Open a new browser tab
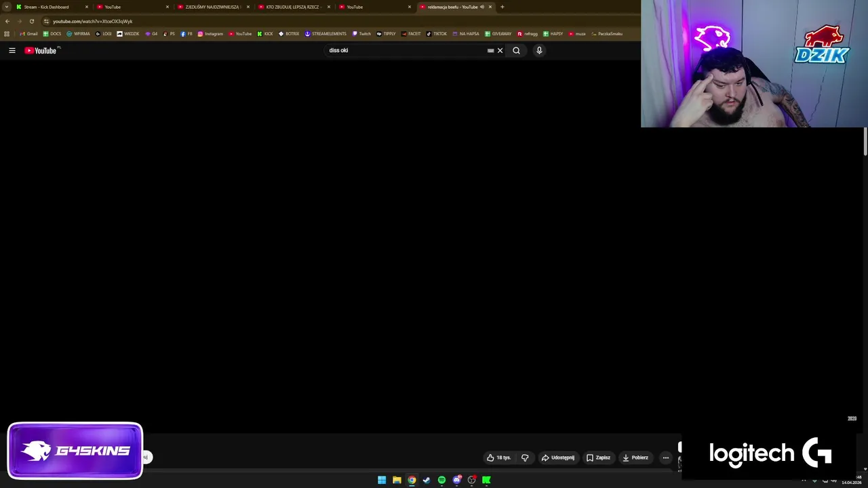This screenshot has width=868, height=488. coord(502,7)
